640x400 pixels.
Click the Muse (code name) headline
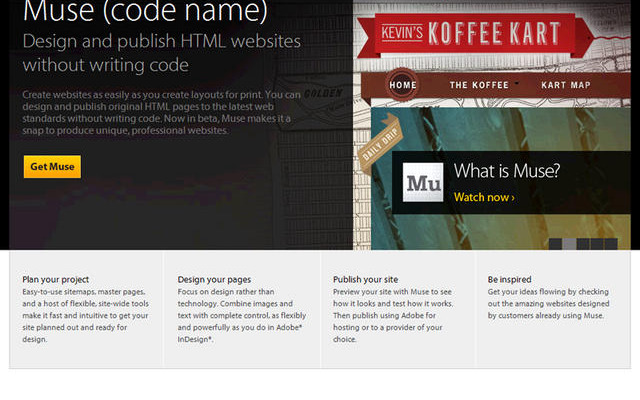(145, 11)
